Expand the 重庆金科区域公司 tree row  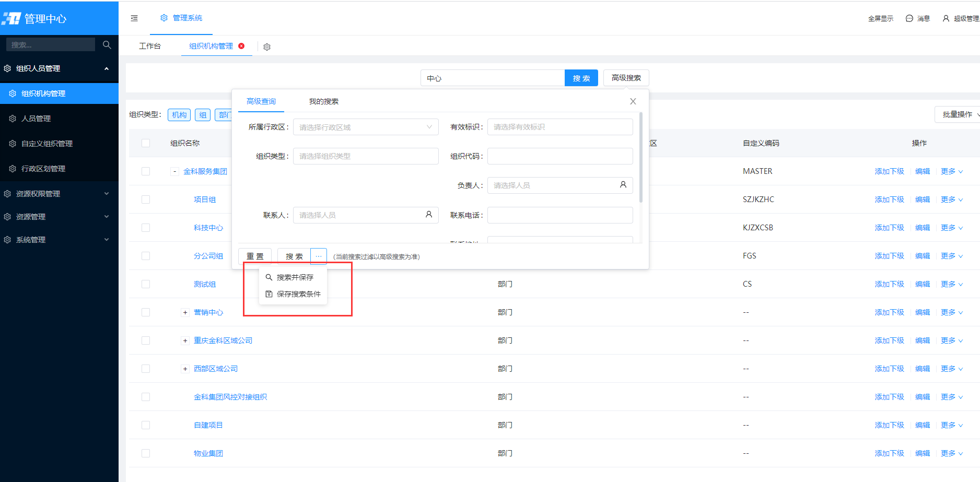(185, 340)
